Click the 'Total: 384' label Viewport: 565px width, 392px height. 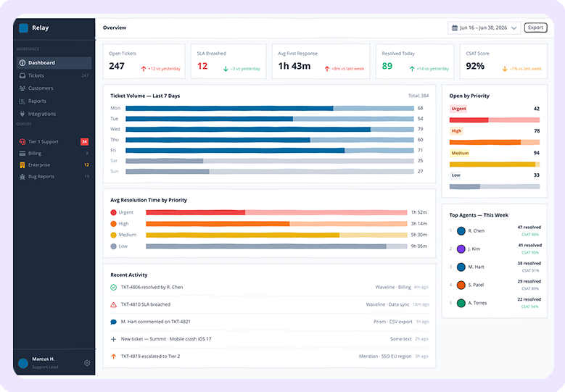(418, 96)
